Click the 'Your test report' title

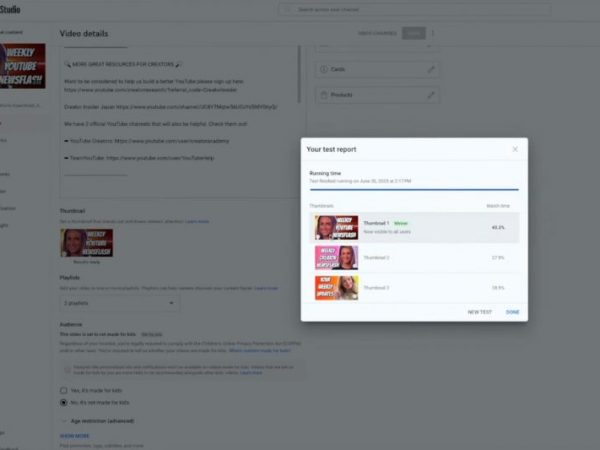pyautogui.click(x=331, y=149)
